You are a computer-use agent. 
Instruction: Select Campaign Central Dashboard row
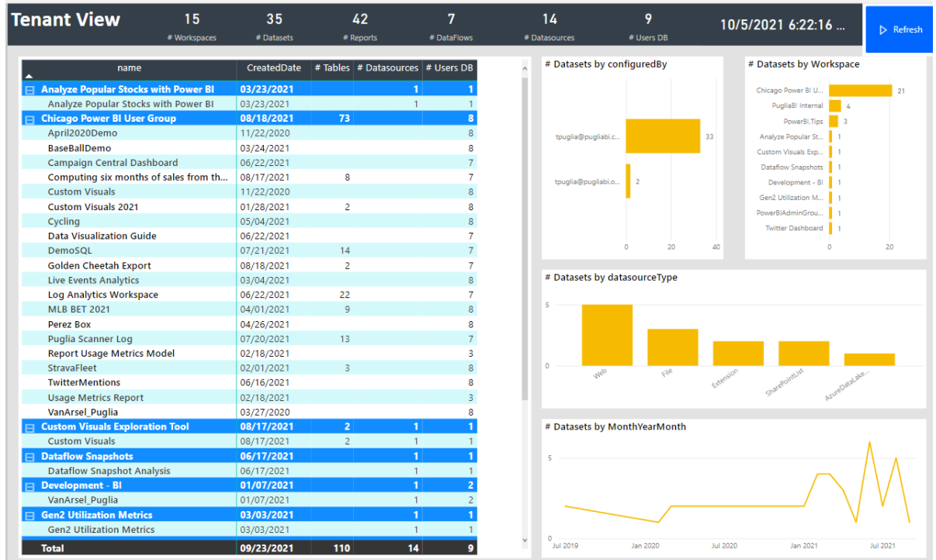pos(249,163)
